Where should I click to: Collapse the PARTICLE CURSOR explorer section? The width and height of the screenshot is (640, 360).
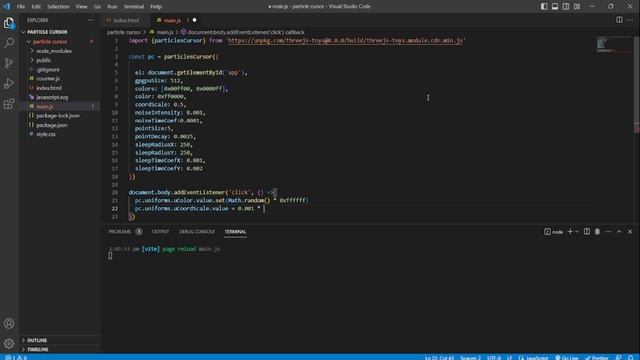(x=60, y=32)
